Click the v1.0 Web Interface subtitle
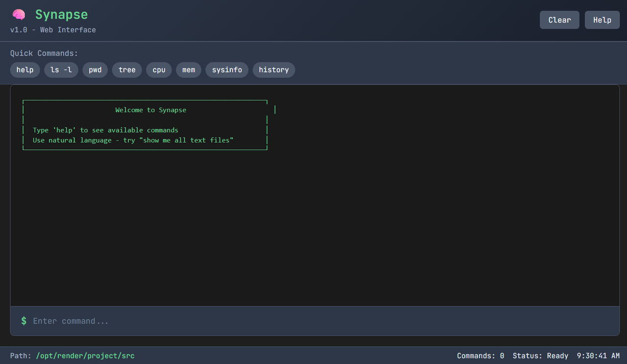627x364 pixels. (52, 29)
